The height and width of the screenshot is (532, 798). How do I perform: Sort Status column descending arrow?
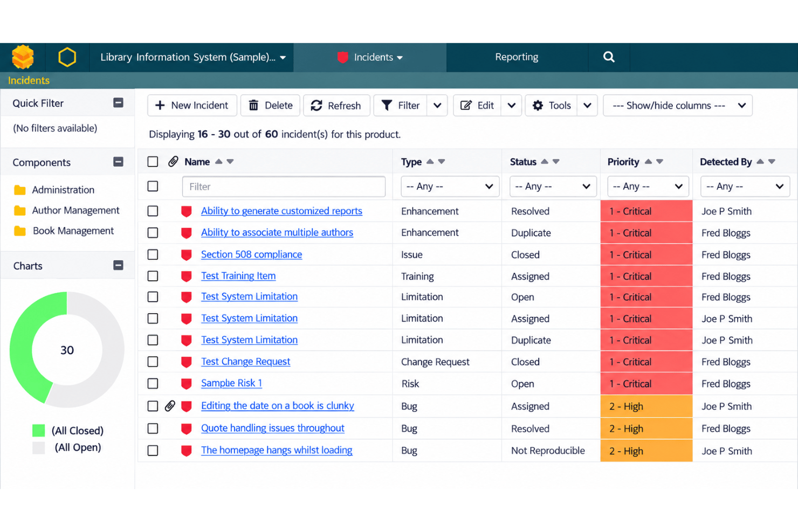pyautogui.click(x=556, y=162)
